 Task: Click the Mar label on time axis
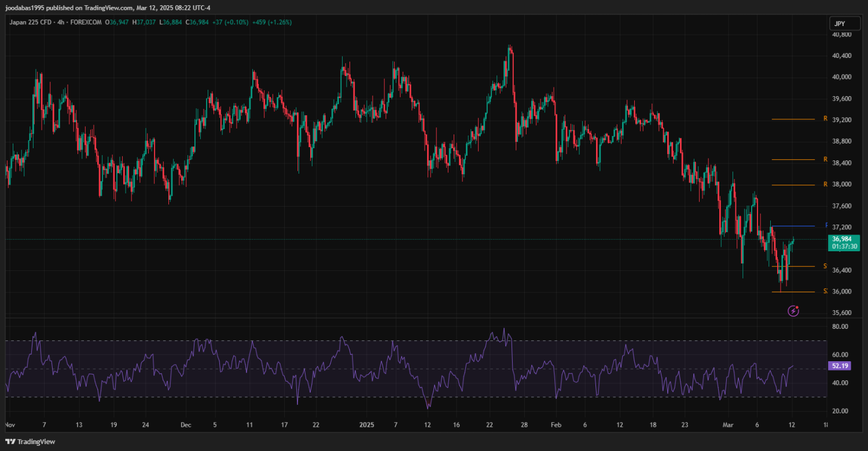728,424
